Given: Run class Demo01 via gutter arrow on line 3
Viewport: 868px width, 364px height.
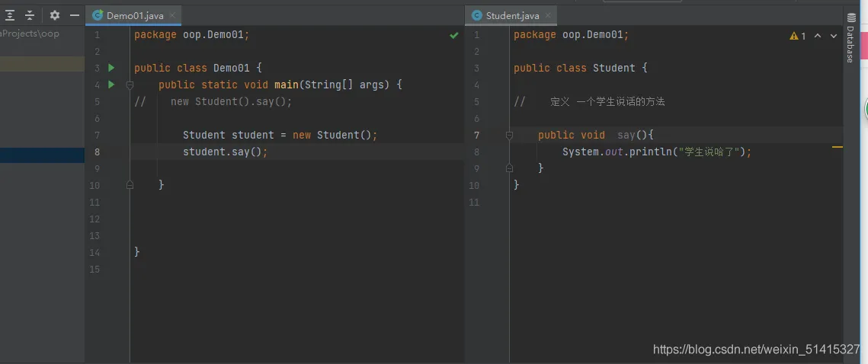Looking at the screenshot, I should click(x=111, y=68).
